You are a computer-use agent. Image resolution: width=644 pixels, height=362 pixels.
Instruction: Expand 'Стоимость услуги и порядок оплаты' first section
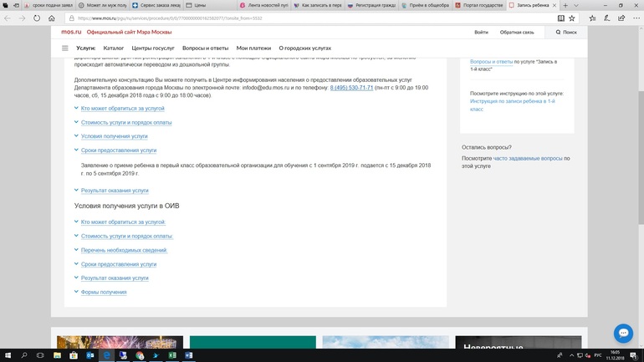[126, 123]
